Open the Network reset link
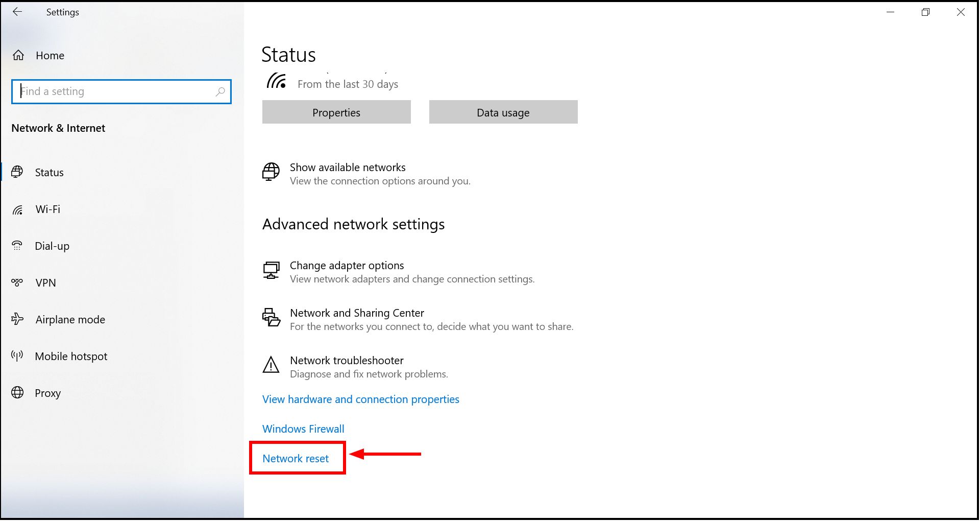Screen dimensions: 980x521 click(x=295, y=458)
